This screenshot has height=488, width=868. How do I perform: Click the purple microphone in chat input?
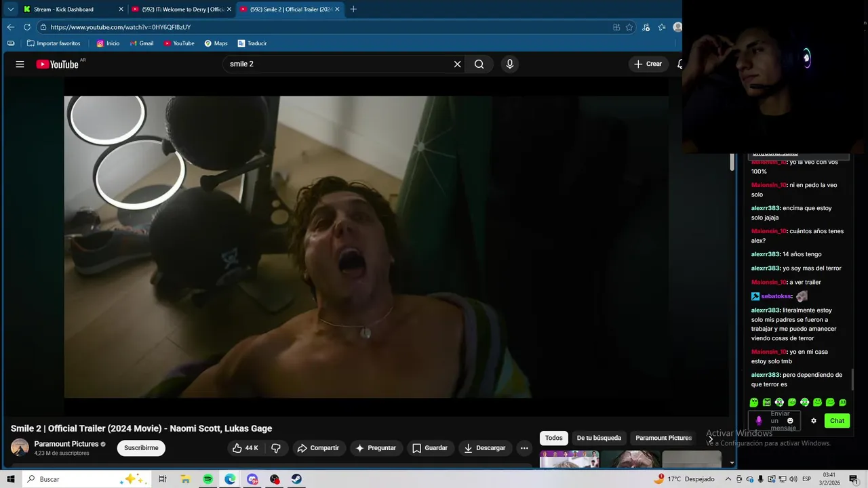[x=758, y=421]
